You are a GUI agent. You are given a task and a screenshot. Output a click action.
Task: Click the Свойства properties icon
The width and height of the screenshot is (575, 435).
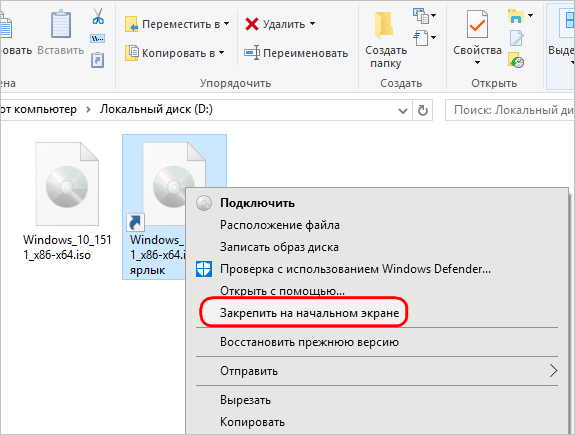click(x=477, y=25)
